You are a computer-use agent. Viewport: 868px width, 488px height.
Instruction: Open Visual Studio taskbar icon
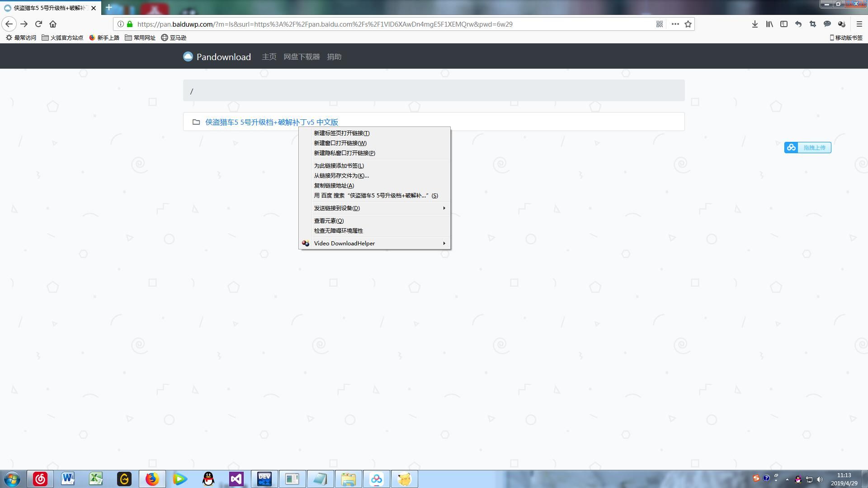click(x=236, y=479)
